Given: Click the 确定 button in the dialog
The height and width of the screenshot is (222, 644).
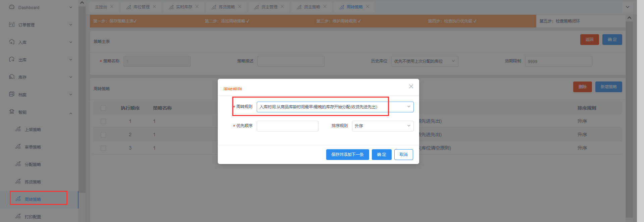Looking at the screenshot, I should pyautogui.click(x=382, y=155).
